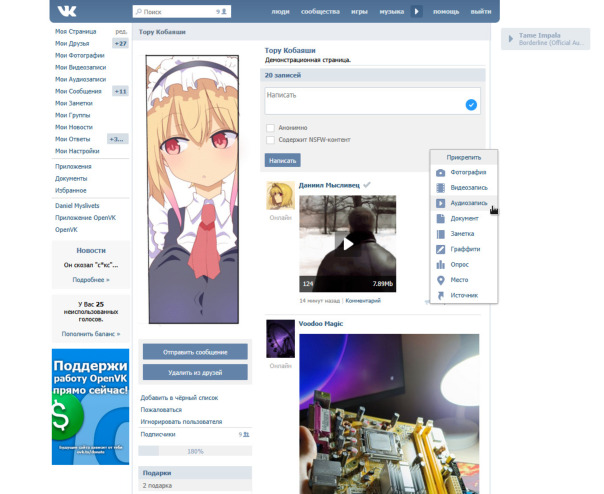
Task: Toggle the Анонимно checkbox
Action: pyautogui.click(x=270, y=128)
